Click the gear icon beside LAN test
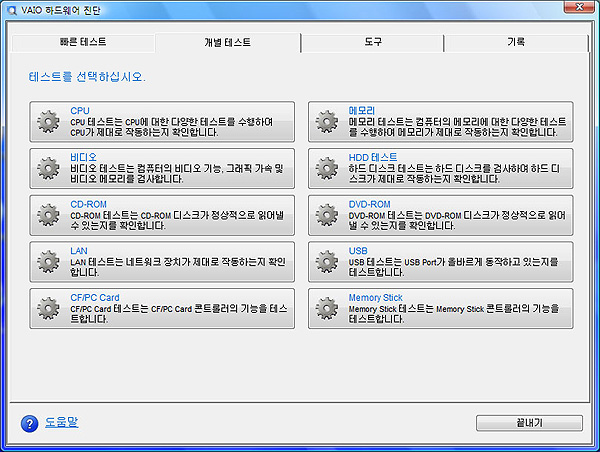This screenshot has width=600, height=452. (x=48, y=262)
